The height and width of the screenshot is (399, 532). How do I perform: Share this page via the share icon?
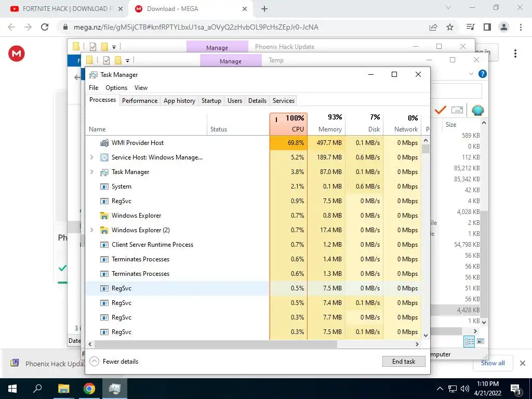[433, 27]
